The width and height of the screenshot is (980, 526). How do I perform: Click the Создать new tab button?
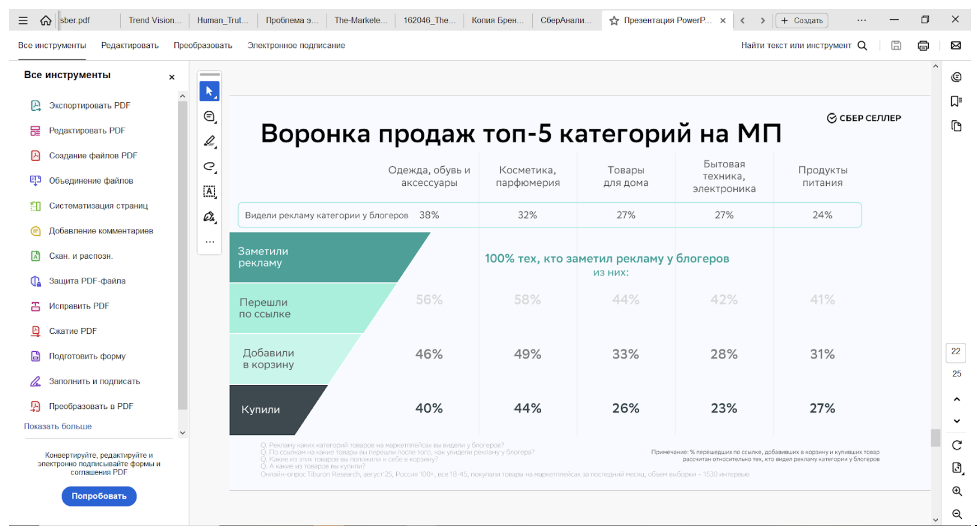[802, 21]
